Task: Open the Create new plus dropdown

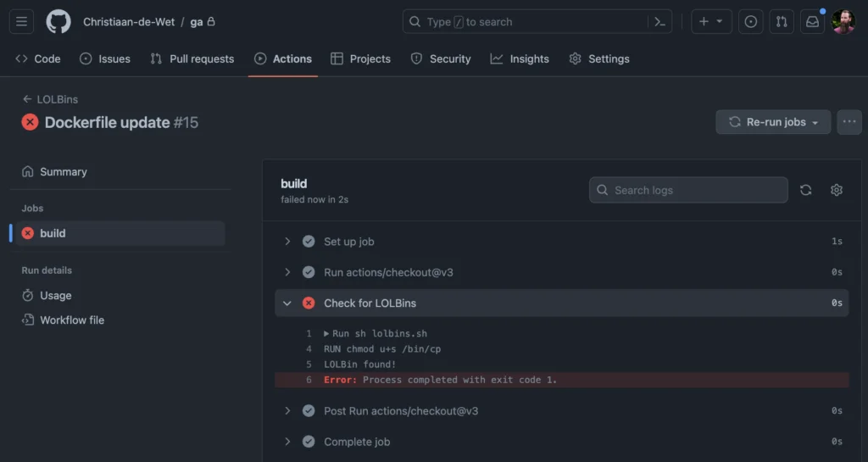Action: point(711,22)
